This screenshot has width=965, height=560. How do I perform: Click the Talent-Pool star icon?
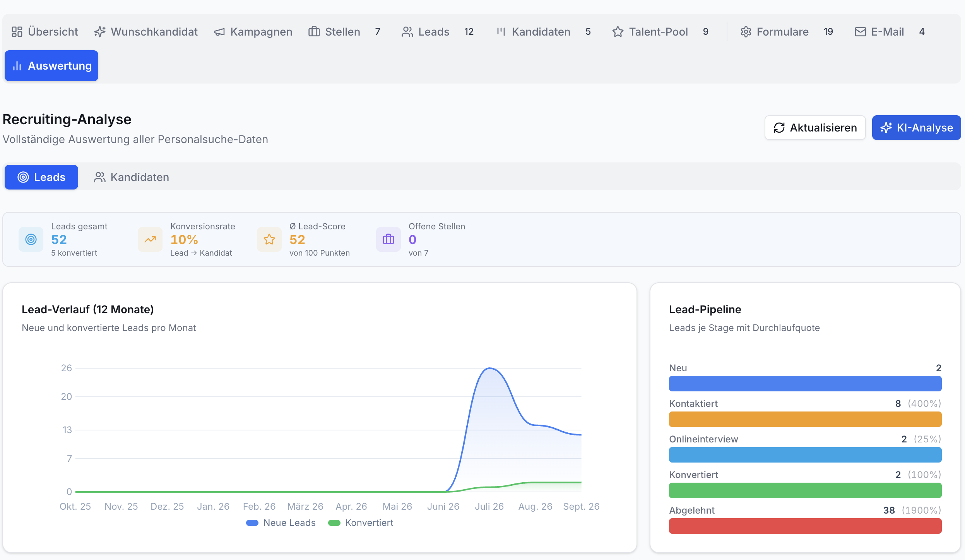point(618,32)
